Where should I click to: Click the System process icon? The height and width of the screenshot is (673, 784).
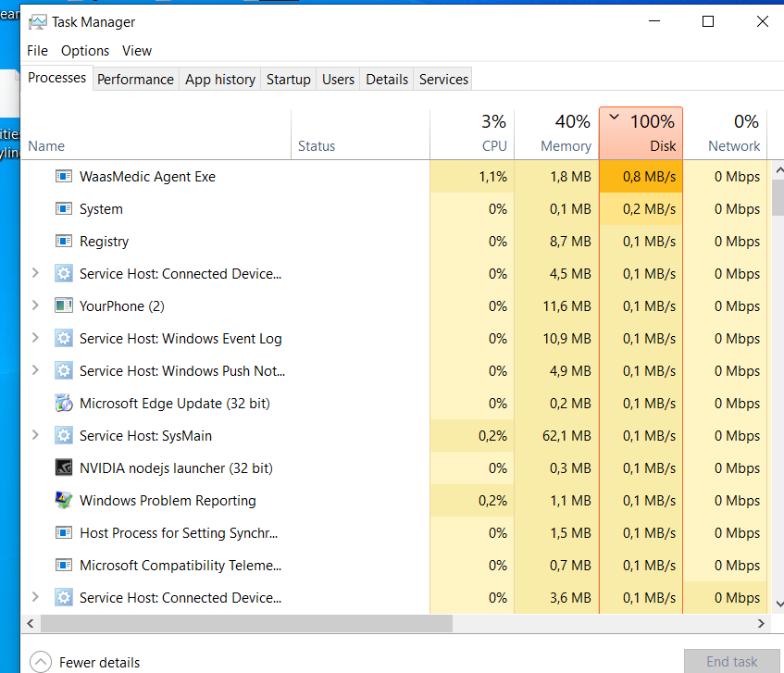[x=64, y=209]
